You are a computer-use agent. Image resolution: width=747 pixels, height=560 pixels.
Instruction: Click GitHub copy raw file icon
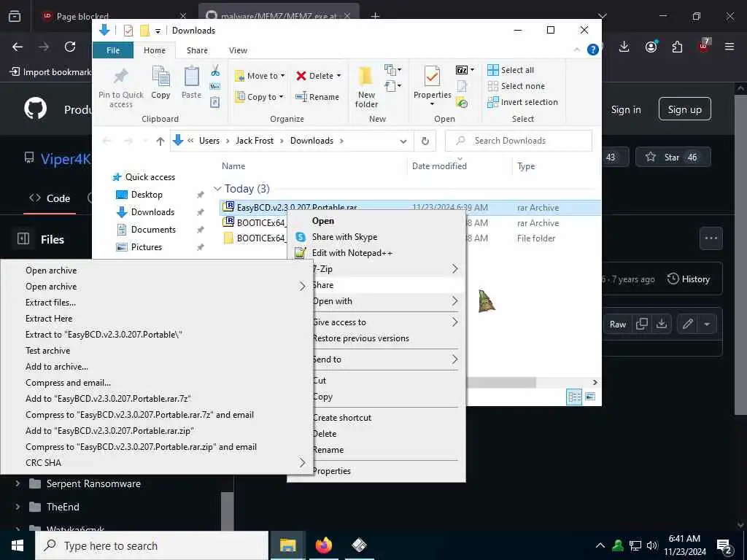(642, 324)
